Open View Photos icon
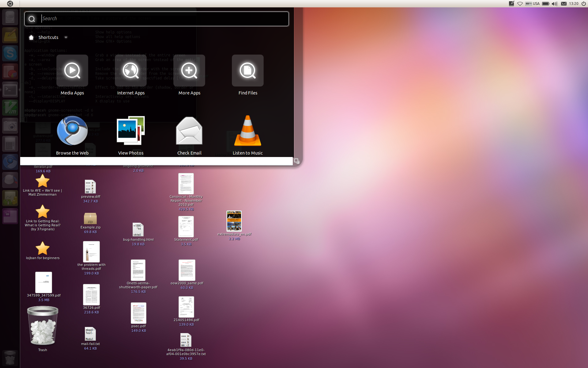The image size is (588, 368). pyautogui.click(x=131, y=131)
